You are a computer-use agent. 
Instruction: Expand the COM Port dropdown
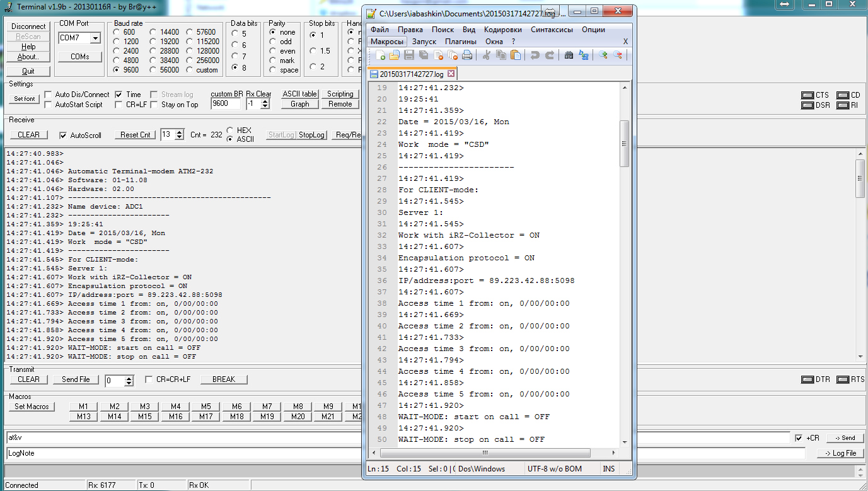(x=95, y=38)
